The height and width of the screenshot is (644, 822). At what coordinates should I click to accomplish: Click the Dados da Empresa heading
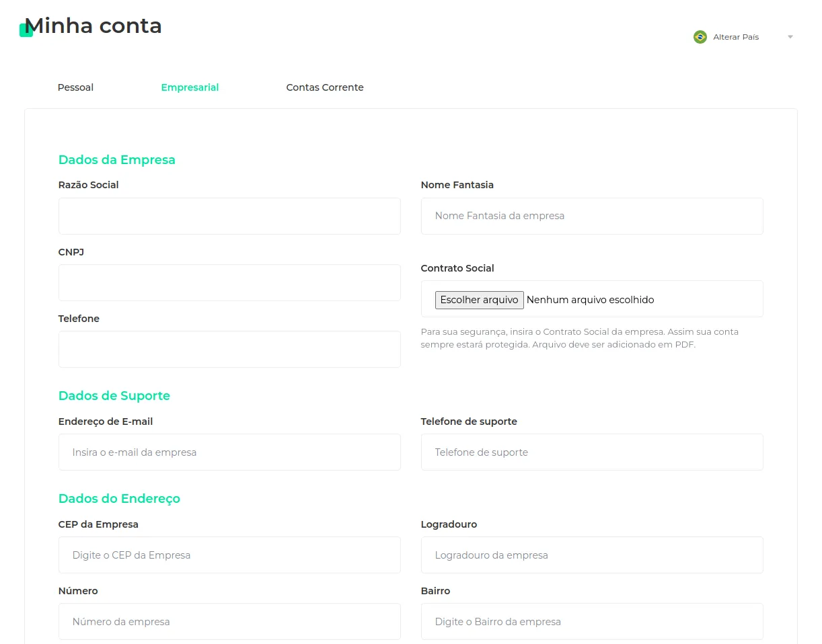(117, 160)
